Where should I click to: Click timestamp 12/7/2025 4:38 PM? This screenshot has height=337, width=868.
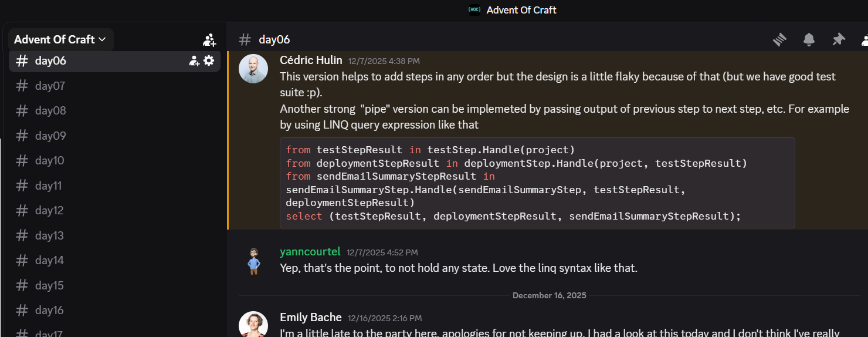(384, 61)
